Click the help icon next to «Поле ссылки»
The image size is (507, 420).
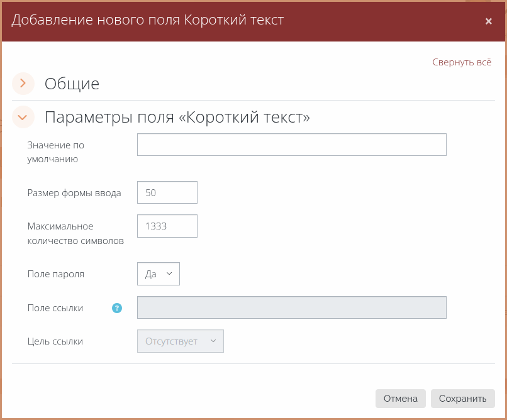pyautogui.click(x=116, y=308)
